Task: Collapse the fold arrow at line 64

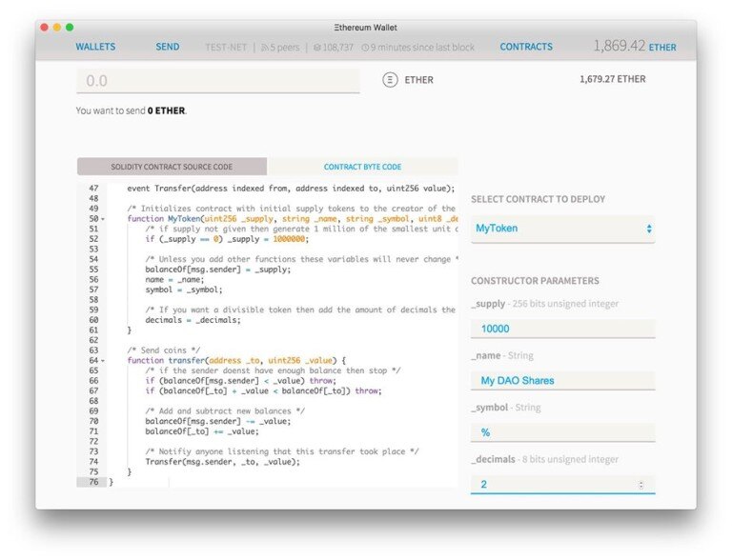Action: tap(103, 361)
